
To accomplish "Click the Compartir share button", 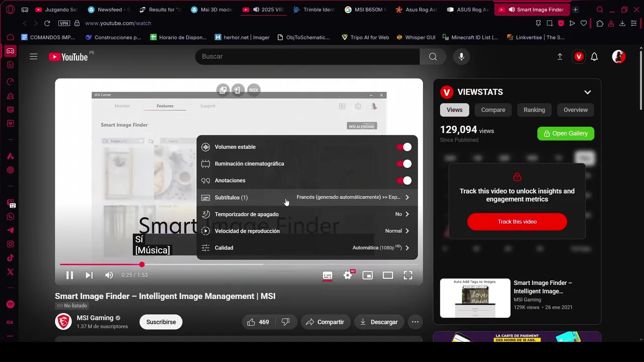I will 325,322.
